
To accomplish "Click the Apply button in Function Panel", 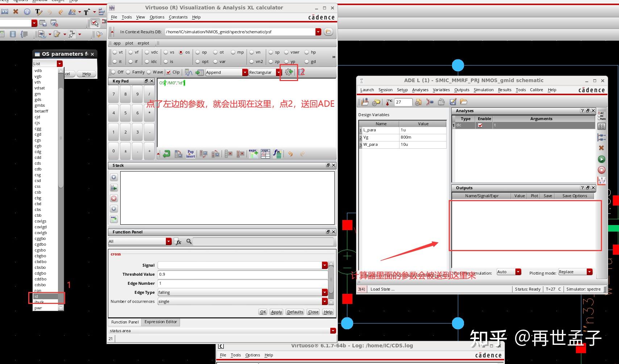I will coord(276,312).
